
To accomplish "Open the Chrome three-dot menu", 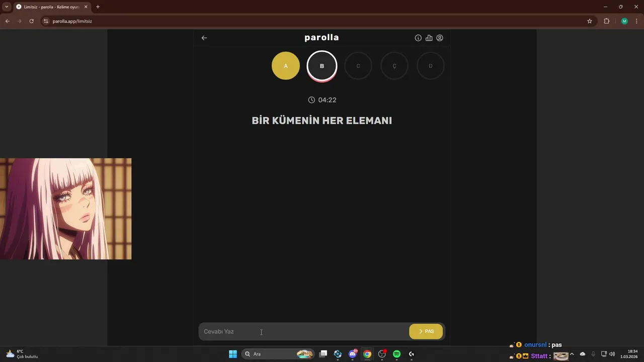I will 637,21.
